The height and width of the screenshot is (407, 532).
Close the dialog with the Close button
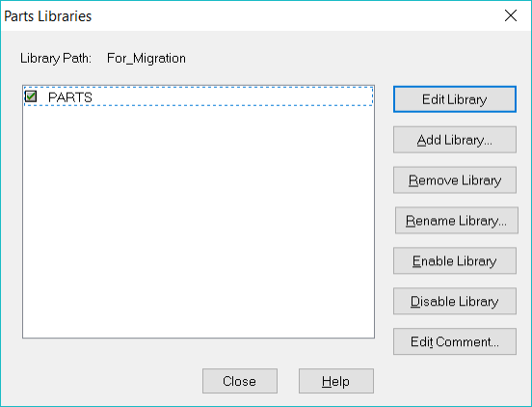[x=240, y=381]
